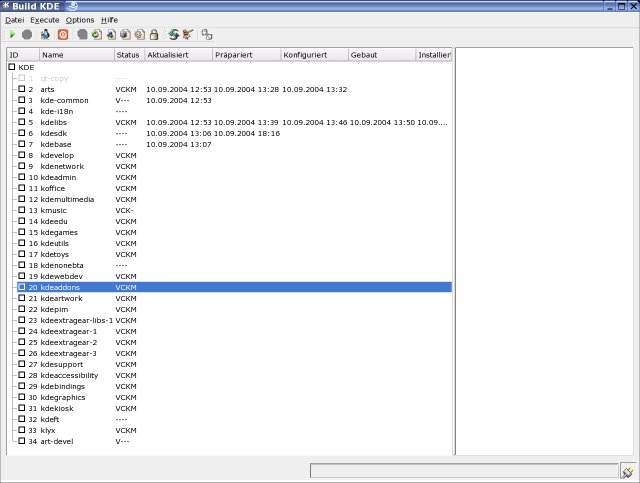Click the gray octagon toolbar icon

click(x=82, y=35)
